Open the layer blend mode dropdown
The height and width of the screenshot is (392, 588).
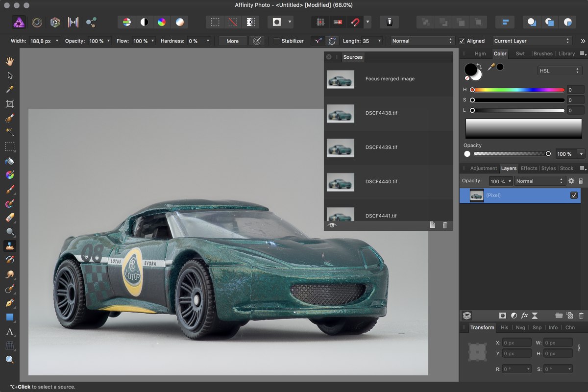tap(539, 181)
